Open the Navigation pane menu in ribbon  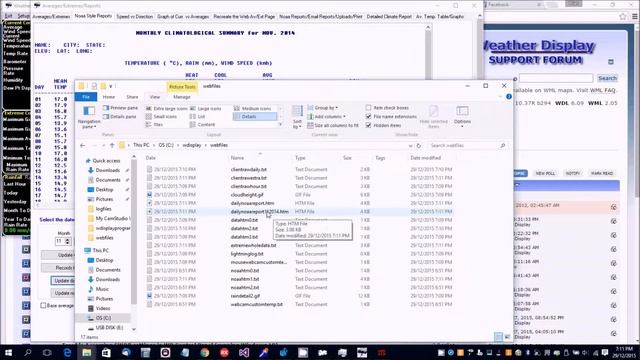(89, 117)
